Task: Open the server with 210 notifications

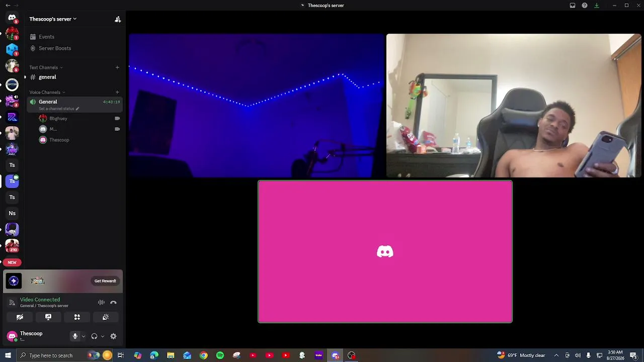Action: coord(12,245)
